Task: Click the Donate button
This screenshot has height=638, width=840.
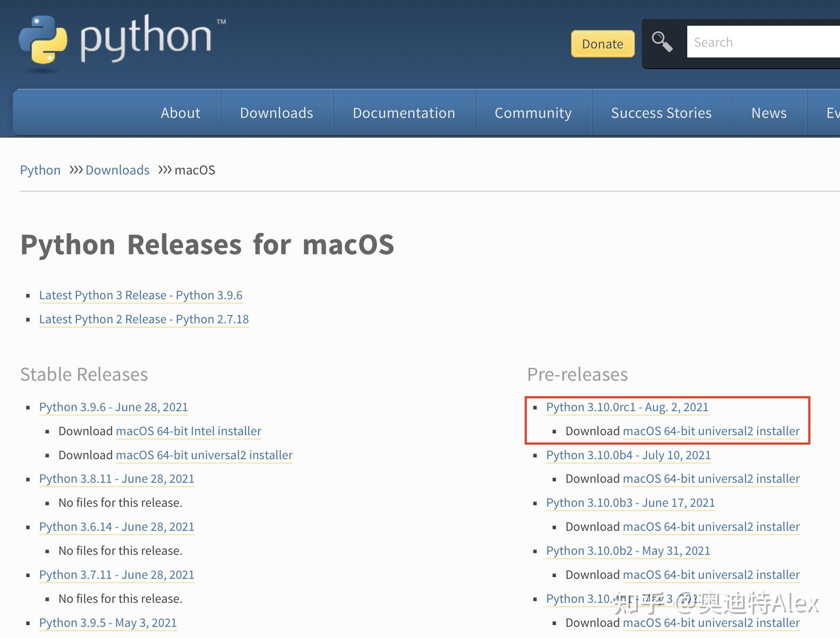Action: pos(602,44)
